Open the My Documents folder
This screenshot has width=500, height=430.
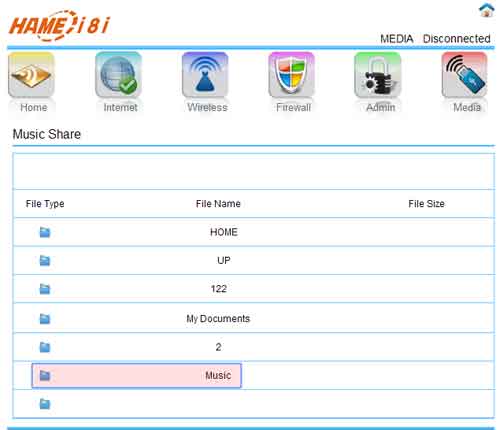218,319
